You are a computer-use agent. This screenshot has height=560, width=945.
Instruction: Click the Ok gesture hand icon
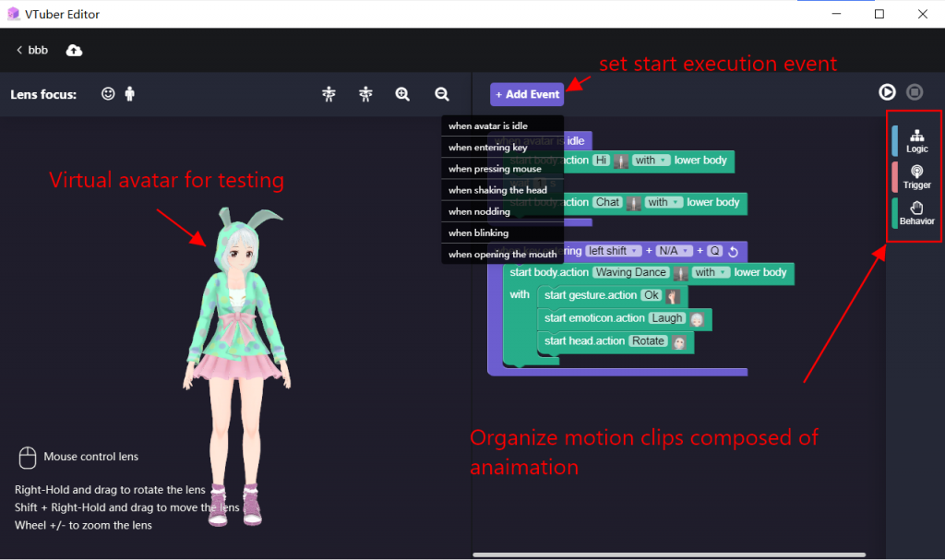pos(673,296)
